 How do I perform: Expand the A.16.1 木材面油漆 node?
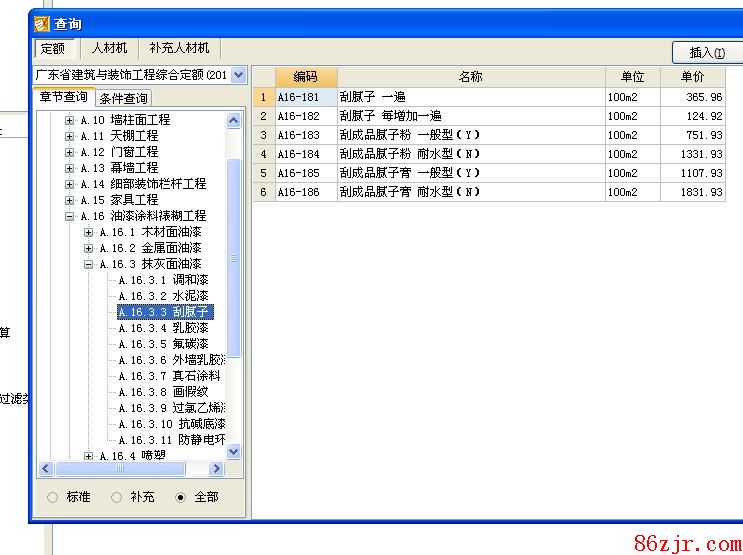tap(89, 232)
